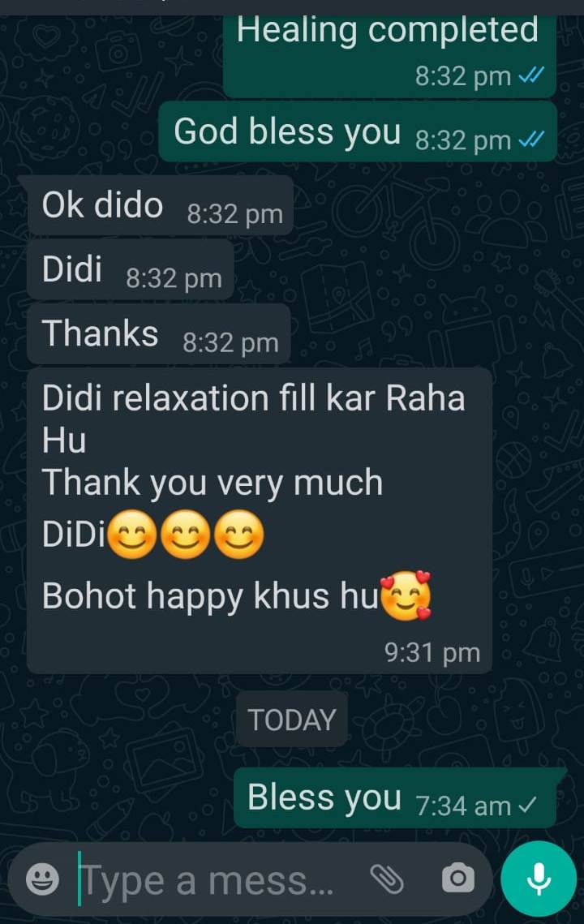Open the emoji picker smiley icon
This screenshot has width=584, height=924.
[x=42, y=879]
